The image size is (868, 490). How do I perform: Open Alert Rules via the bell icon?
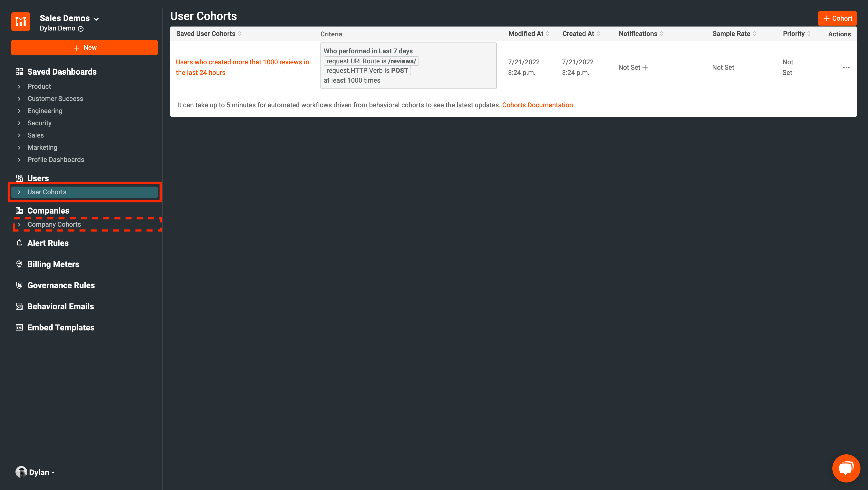point(19,243)
